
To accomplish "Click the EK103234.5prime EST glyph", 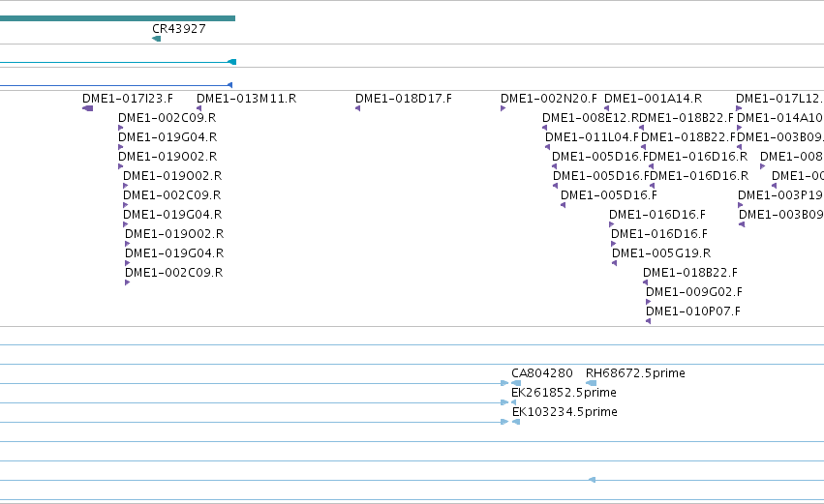I will [516, 422].
